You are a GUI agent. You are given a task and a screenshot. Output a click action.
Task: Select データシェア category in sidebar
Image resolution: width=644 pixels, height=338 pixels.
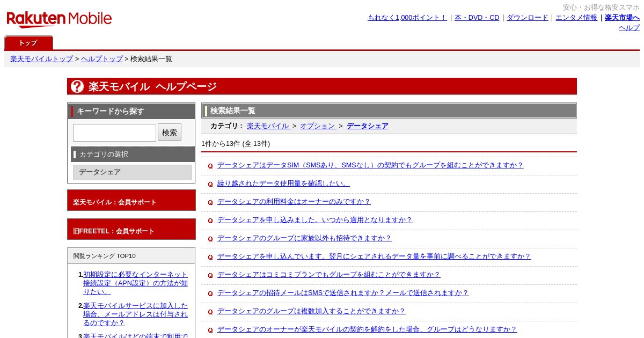pyautogui.click(x=133, y=172)
